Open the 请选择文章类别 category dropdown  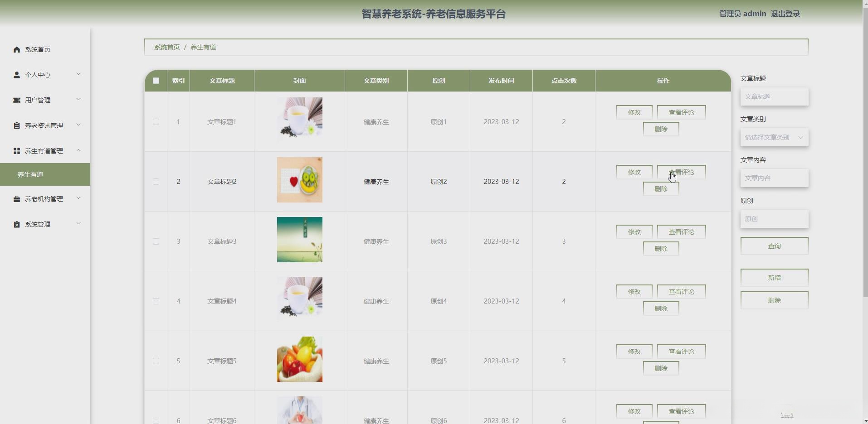coord(774,137)
